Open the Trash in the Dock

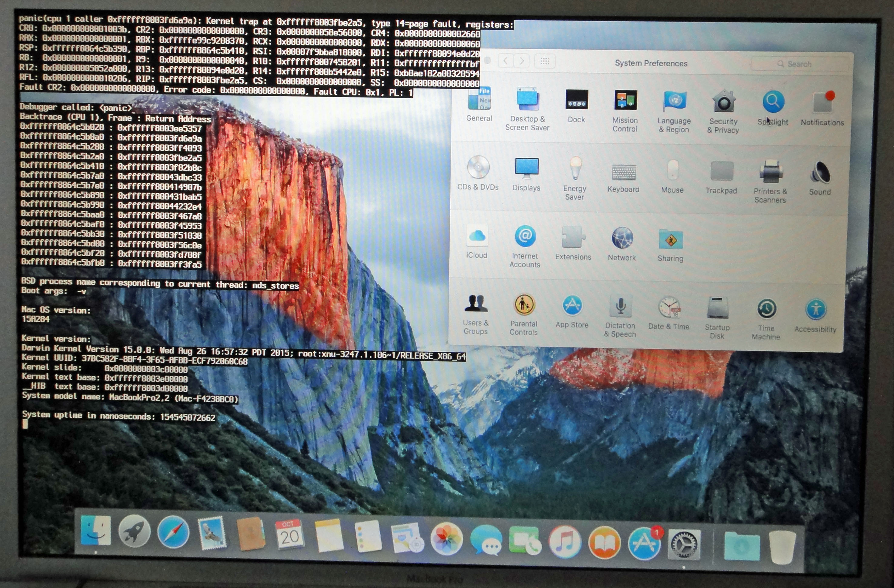(x=782, y=547)
